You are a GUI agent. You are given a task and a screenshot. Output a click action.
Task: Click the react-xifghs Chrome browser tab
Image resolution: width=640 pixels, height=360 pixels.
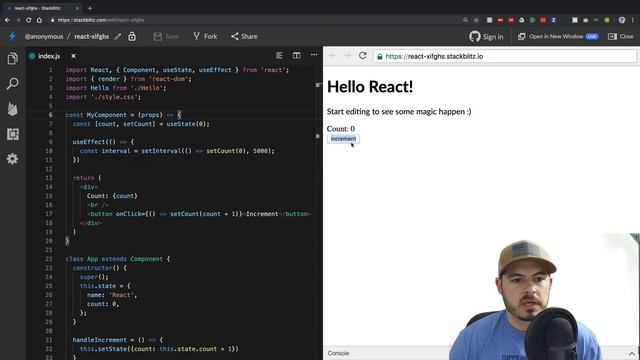click(42, 8)
